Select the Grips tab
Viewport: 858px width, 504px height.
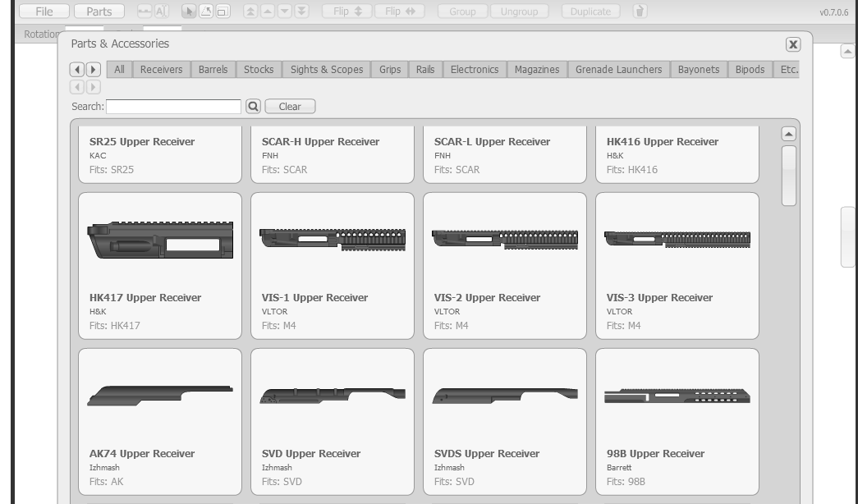coord(390,70)
